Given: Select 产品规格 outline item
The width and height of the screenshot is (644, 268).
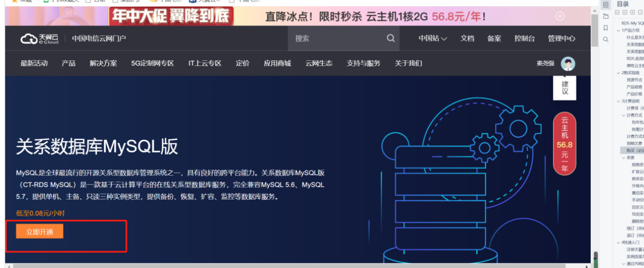Looking at the screenshot, I should (x=634, y=87).
